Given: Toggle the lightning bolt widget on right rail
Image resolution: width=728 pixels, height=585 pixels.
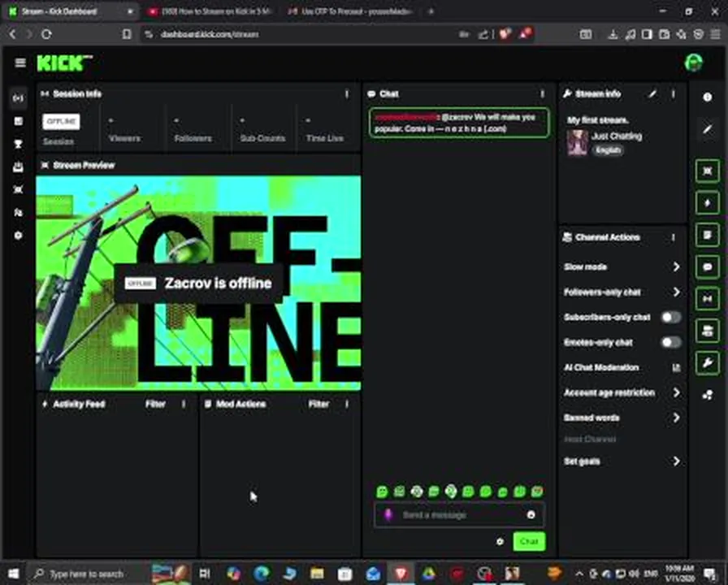Looking at the screenshot, I should 707,203.
